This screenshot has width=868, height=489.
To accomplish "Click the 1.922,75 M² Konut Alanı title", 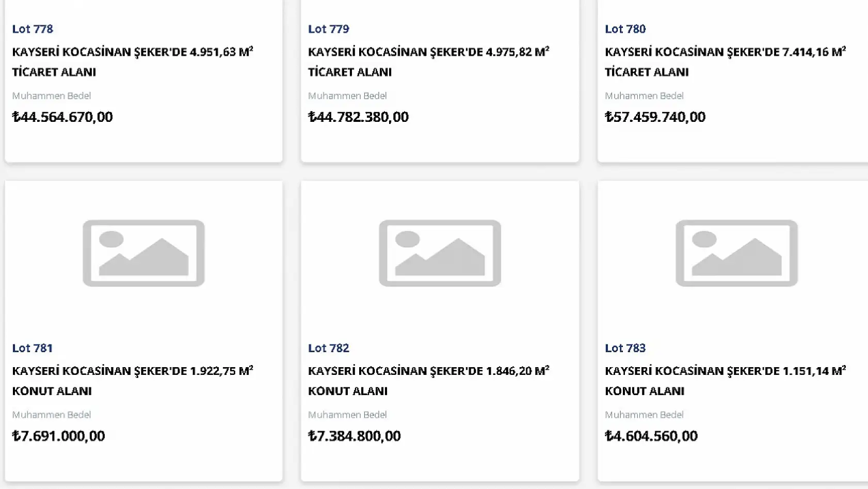I will coord(132,381).
